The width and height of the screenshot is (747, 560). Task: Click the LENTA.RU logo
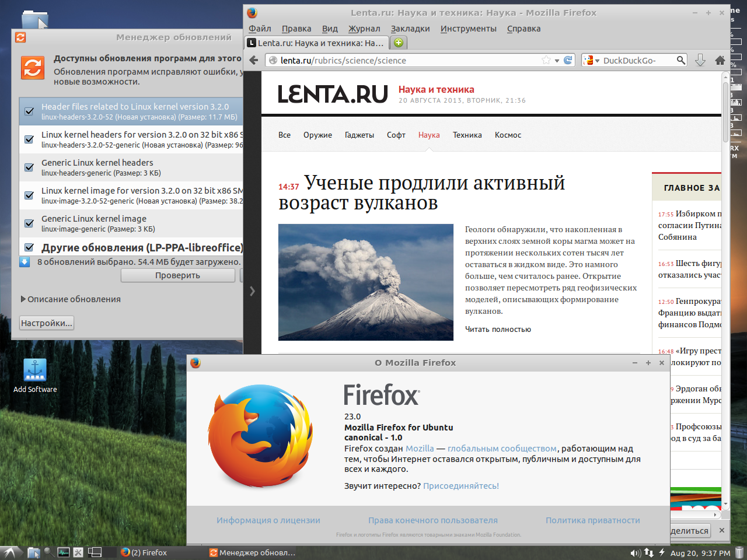(x=333, y=94)
